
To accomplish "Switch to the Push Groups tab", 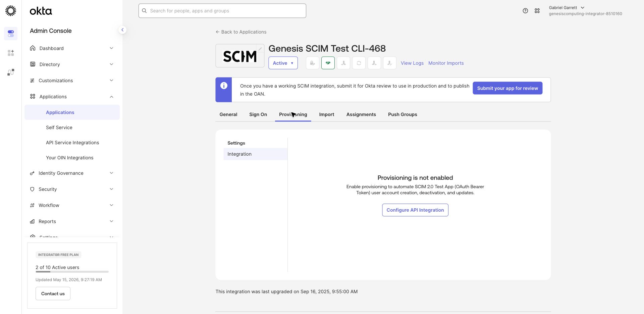I will (x=402, y=114).
